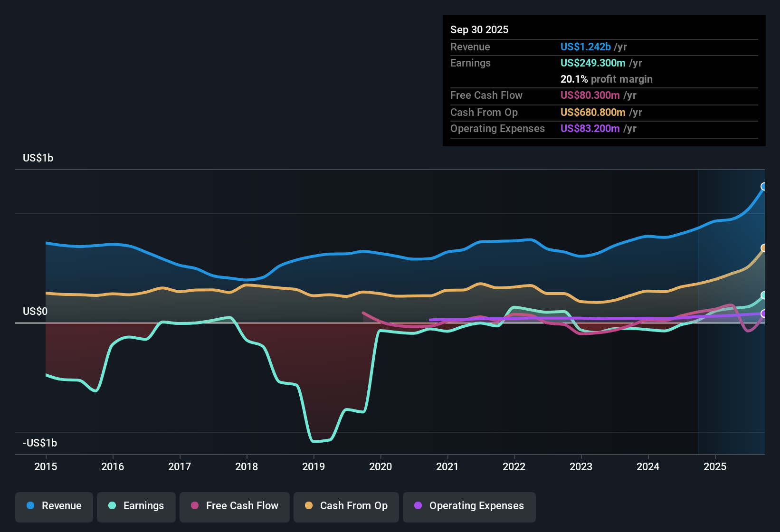Click the pink Free Cash Flow dot icon
Screen dimensions: 780x532
(x=195, y=506)
